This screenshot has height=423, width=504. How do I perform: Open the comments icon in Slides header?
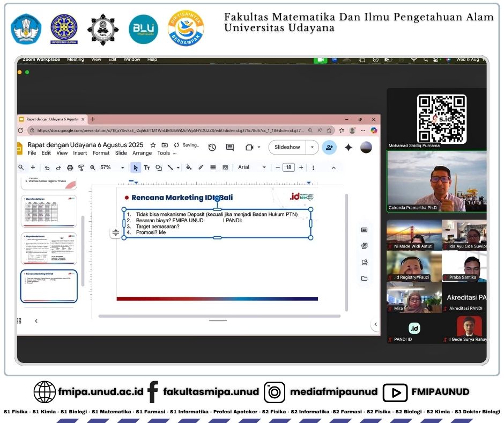pyautogui.click(x=230, y=148)
